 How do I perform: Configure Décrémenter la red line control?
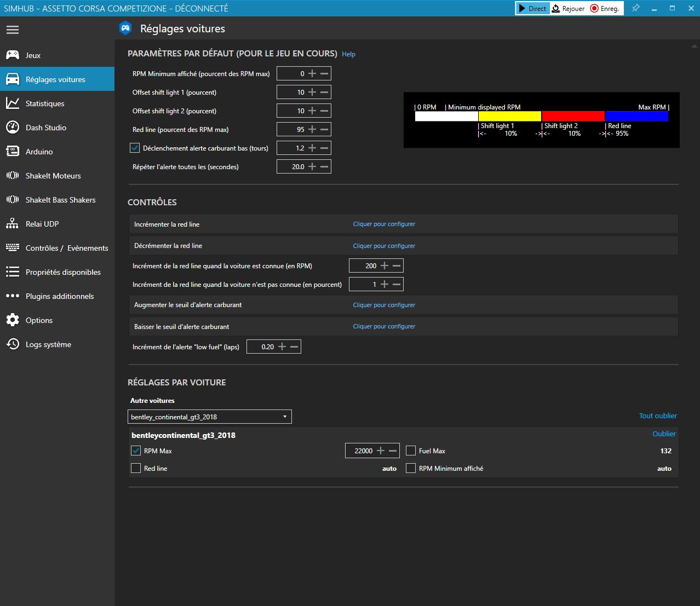(384, 246)
